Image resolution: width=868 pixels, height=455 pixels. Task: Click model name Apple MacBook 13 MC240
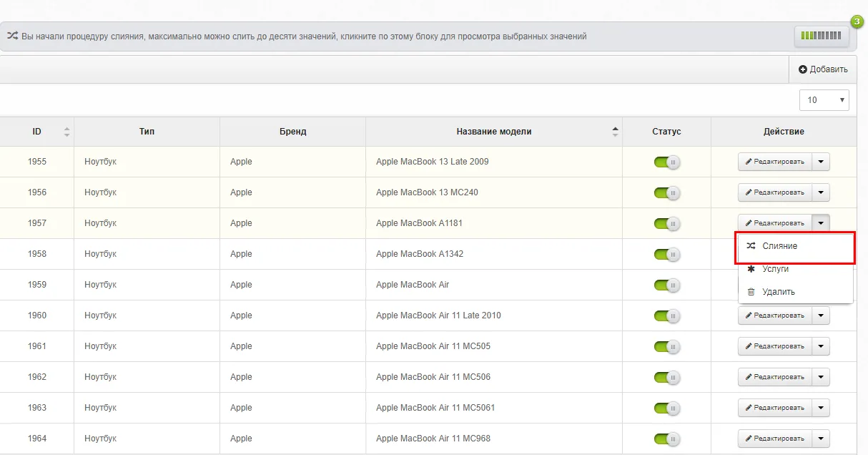(x=427, y=192)
